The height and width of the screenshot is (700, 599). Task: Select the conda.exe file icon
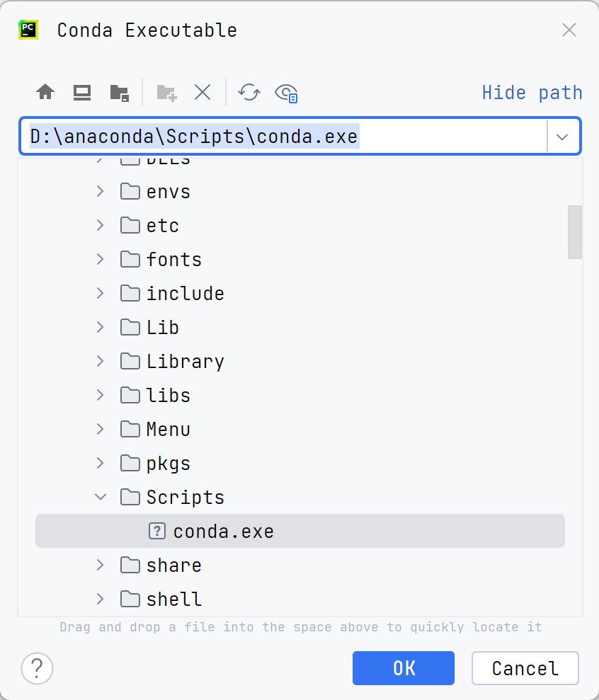pos(156,532)
